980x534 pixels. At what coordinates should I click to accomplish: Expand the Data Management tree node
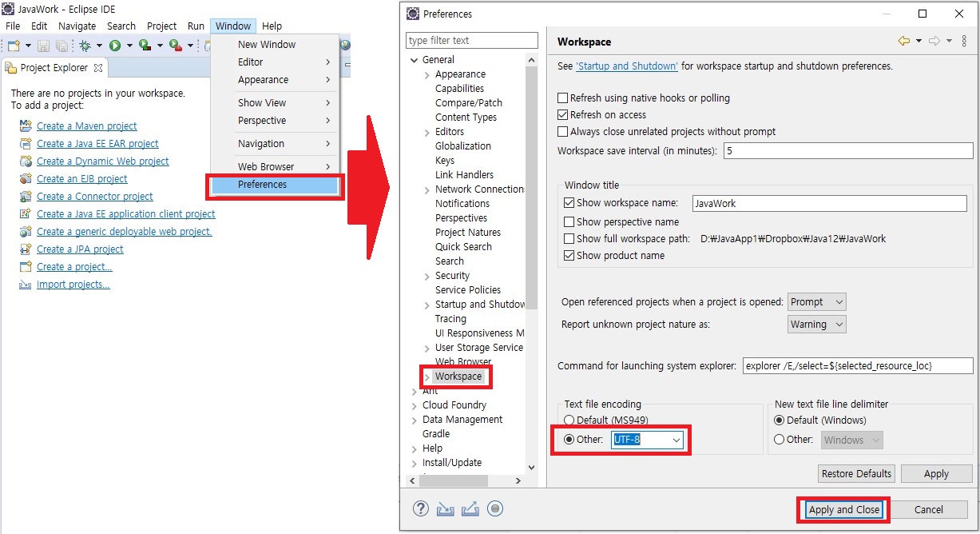pyautogui.click(x=414, y=420)
